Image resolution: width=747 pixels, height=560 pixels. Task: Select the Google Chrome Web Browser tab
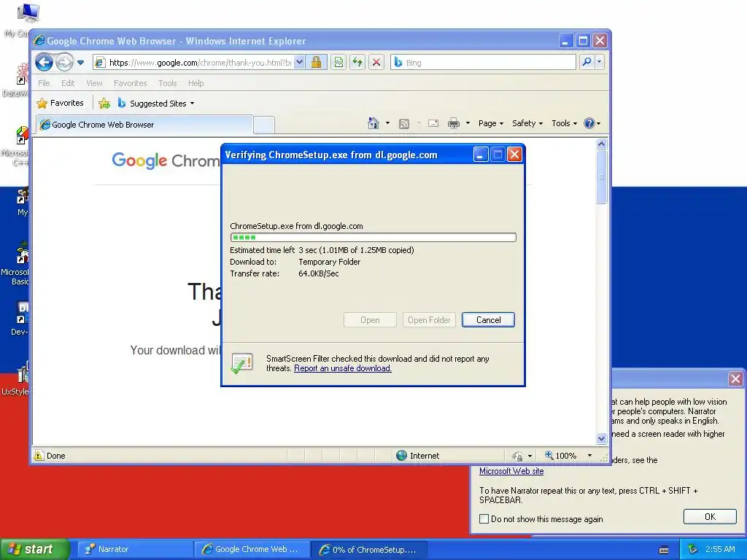pyautogui.click(x=144, y=125)
